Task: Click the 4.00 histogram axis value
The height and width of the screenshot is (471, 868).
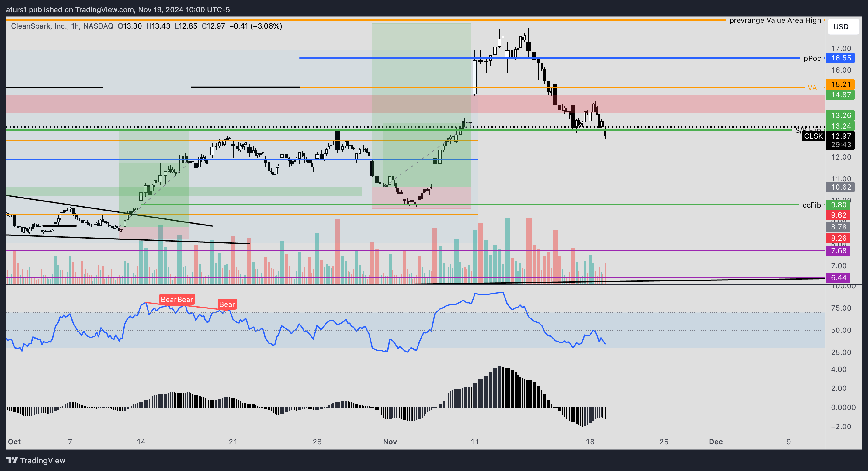Action: pyautogui.click(x=839, y=369)
